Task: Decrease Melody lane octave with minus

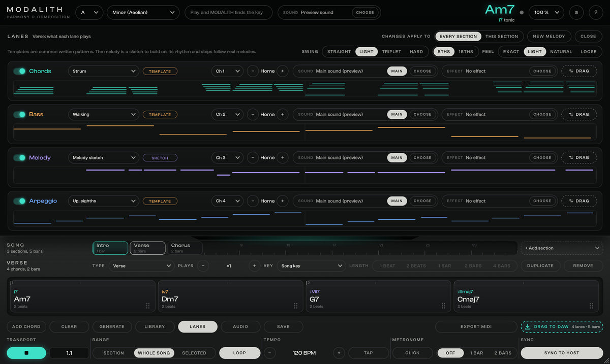Action: coord(253,157)
